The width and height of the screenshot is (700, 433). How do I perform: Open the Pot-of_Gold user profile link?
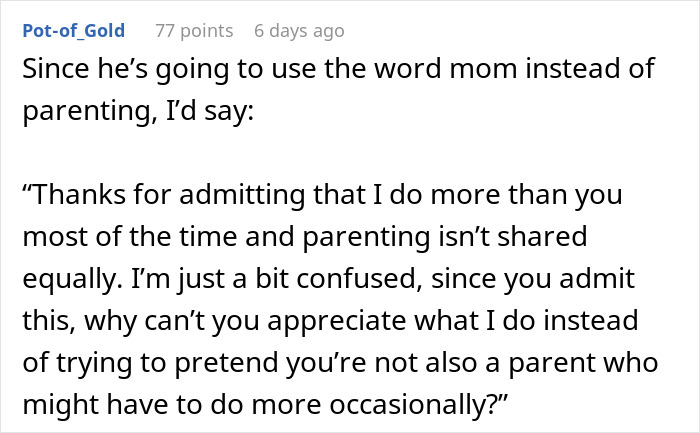(75, 31)
